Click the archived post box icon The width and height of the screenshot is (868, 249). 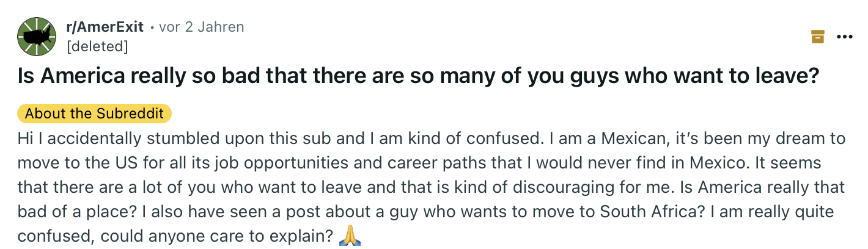[817, 37]
